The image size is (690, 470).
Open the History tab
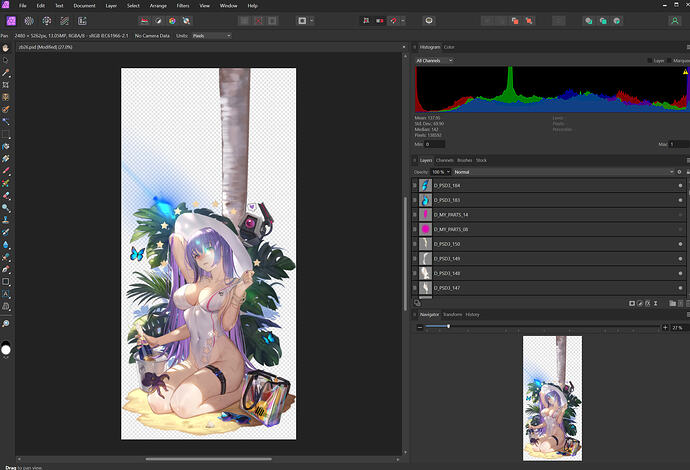point(472,314)
